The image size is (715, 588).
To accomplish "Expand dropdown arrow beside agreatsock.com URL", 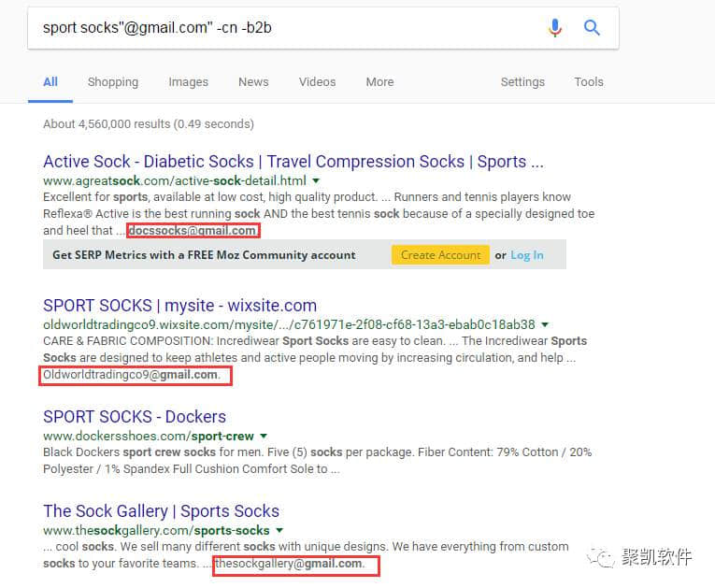I will (316, 181).
